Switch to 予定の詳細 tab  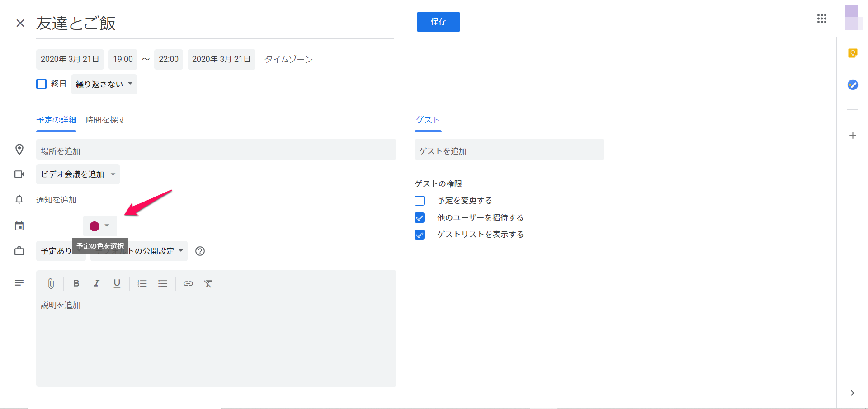[57, 120]
